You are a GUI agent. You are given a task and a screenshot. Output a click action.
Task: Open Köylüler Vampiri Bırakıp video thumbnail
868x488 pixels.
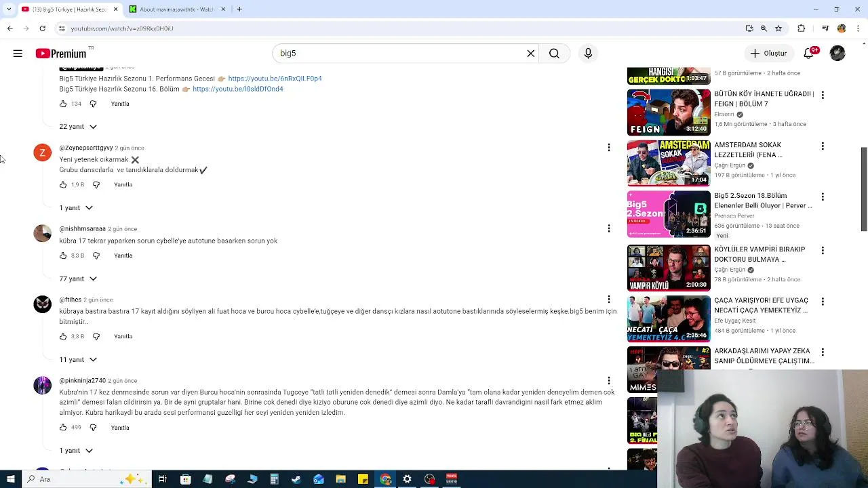(669, 268)
